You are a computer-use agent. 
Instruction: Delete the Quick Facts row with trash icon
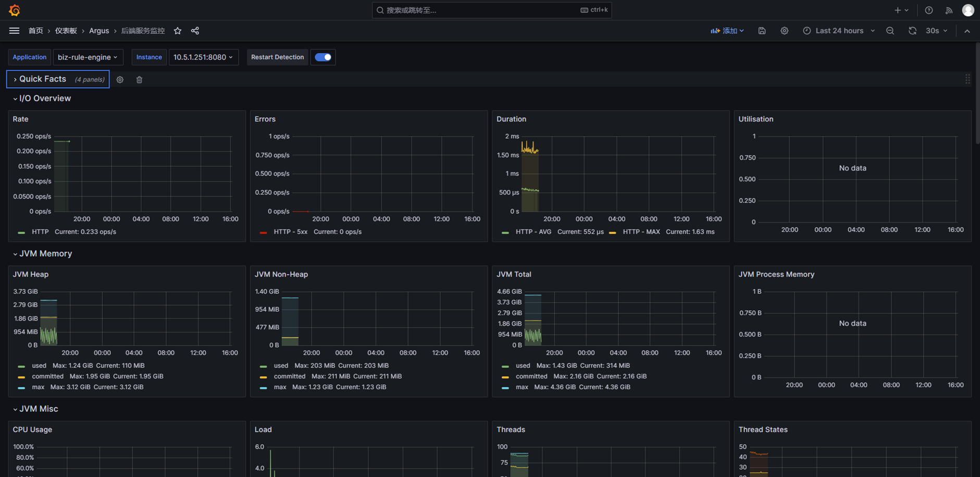[x=139, y=80]
